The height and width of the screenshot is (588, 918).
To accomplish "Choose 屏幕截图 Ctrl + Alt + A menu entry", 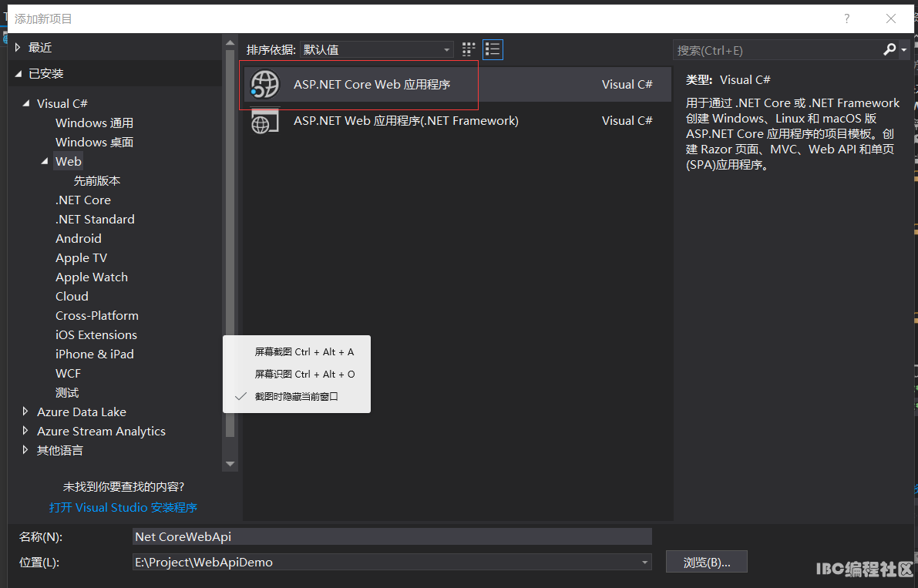I will [296, 351].
